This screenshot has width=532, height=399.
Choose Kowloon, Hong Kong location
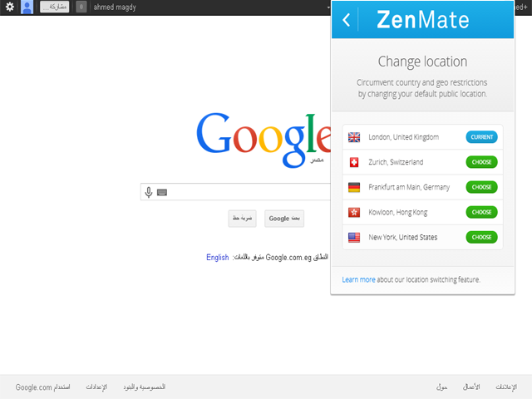pos(482,213)
